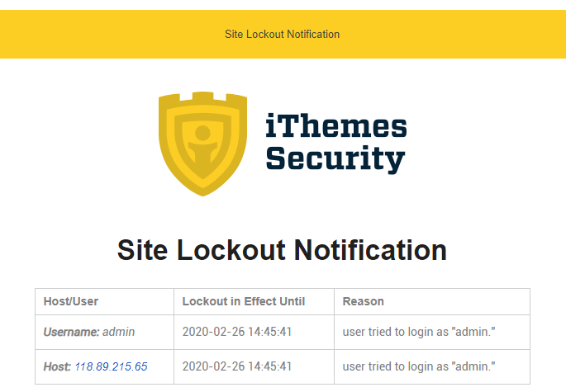Click the bold "Username:" label

tap(71, 333)
